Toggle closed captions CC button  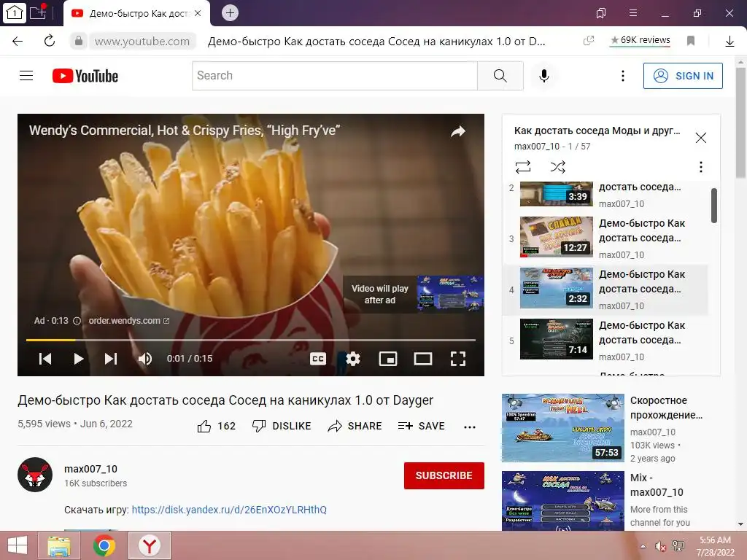click(318, 359)
